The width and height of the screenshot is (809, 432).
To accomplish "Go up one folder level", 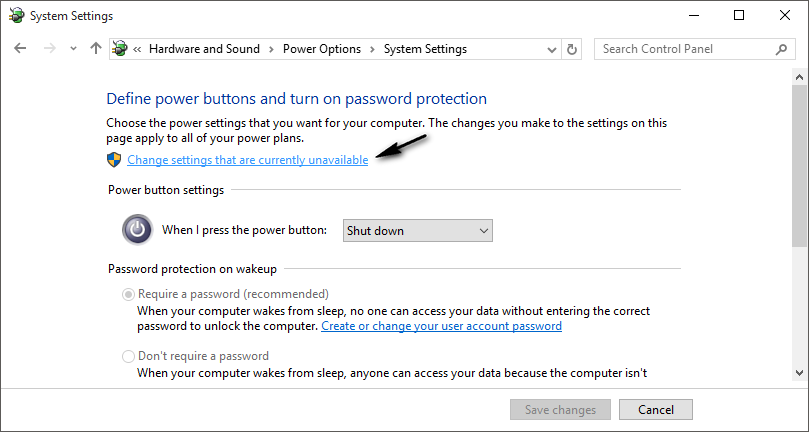I will click(96, 48).
